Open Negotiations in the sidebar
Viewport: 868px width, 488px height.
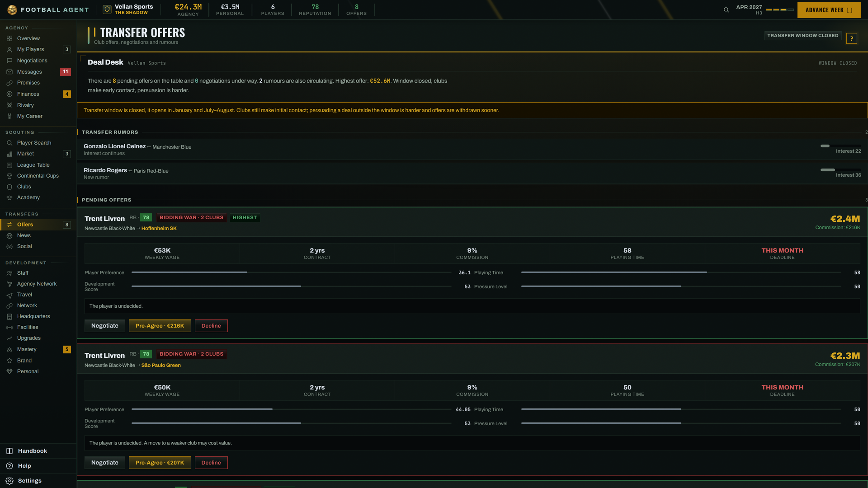tap(38, 61)
